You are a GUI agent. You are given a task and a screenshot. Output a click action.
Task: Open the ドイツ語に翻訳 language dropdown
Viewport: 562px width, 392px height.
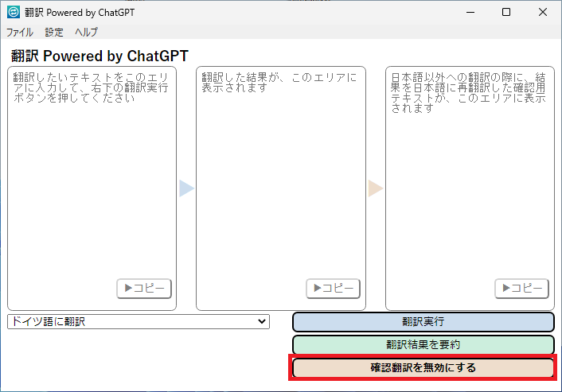139,321
